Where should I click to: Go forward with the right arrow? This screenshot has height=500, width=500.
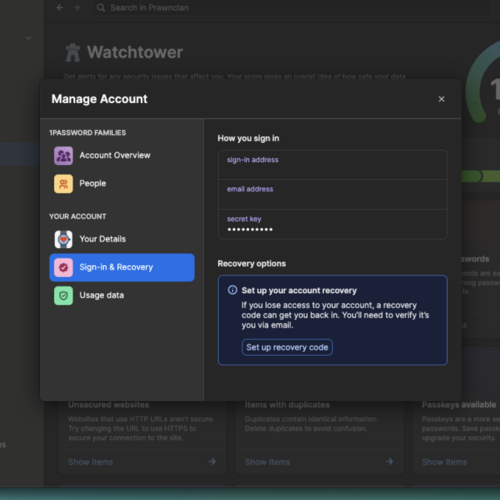(x=77, y=8)
